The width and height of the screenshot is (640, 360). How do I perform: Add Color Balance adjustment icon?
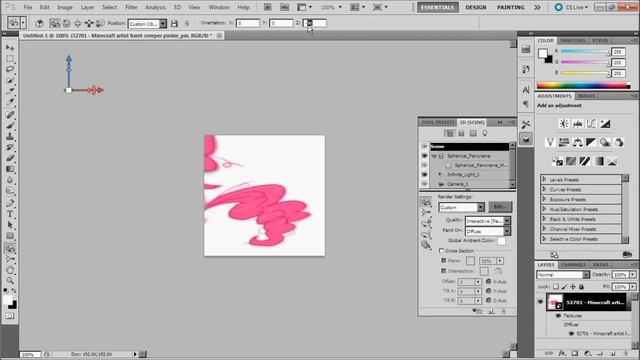(x=578, y=142)
